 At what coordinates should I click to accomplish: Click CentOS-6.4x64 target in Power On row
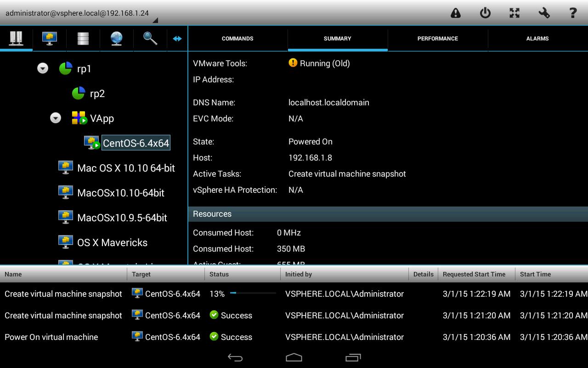pos(166,337)
